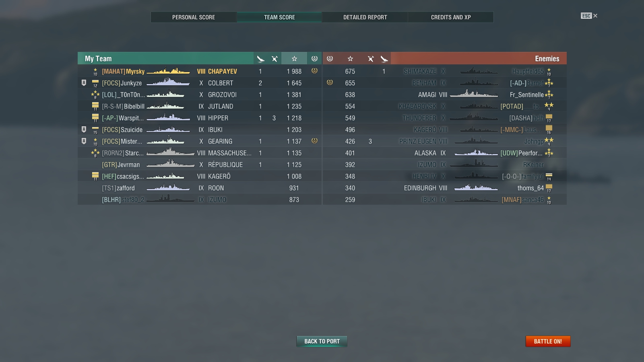644x362 pixels.
Task: Open the Credits and XP tab
Action: point(451,17)
